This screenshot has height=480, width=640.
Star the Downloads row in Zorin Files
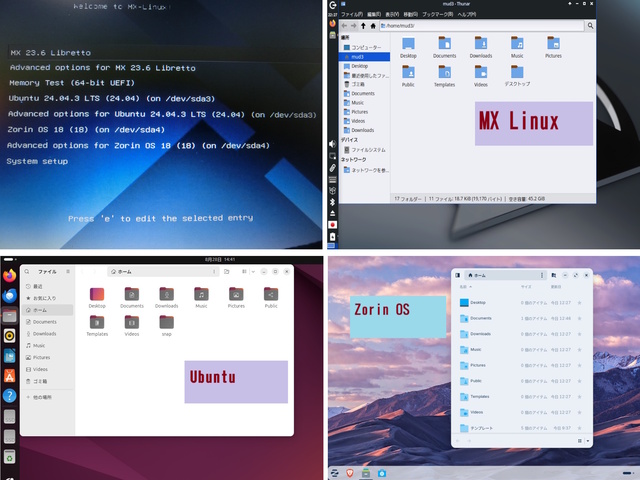pyautogui.click(x=579, y=334)
